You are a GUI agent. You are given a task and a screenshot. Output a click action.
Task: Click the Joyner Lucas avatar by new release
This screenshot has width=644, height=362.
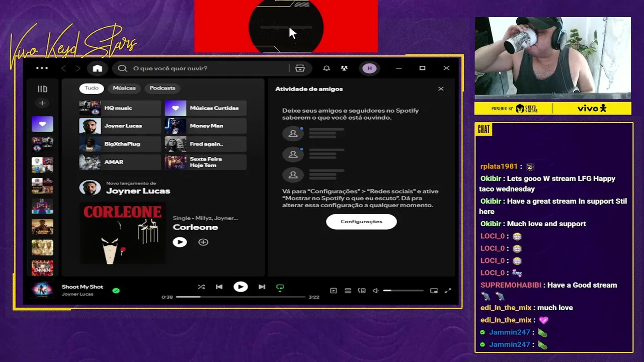point(90,188)
